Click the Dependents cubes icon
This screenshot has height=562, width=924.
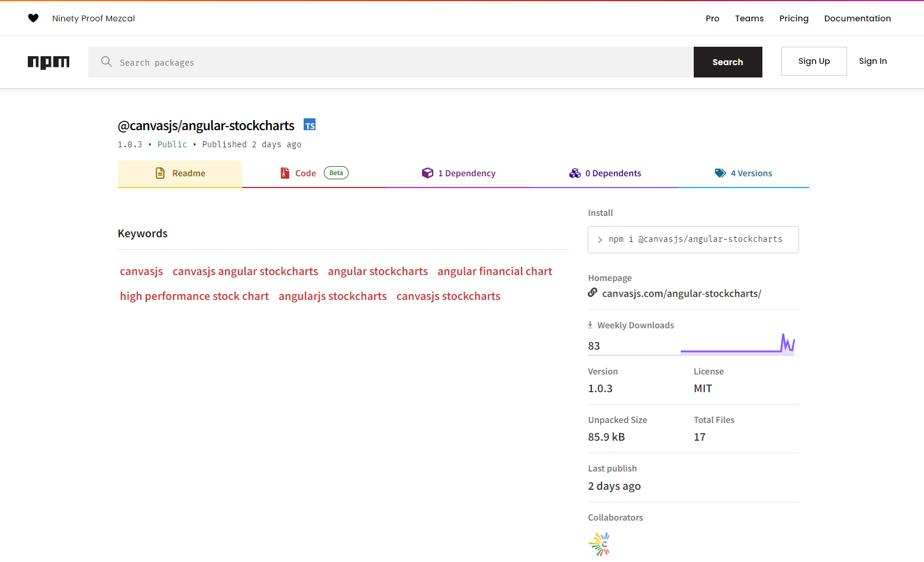click(x=575, y=173)
